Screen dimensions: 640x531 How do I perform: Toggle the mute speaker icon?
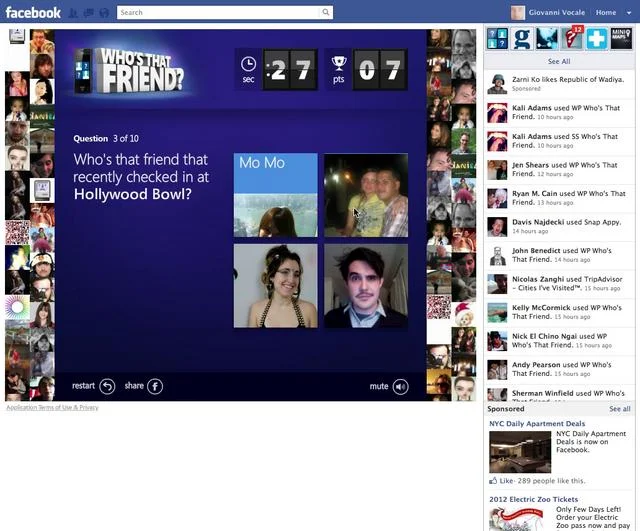pos(400,387)
